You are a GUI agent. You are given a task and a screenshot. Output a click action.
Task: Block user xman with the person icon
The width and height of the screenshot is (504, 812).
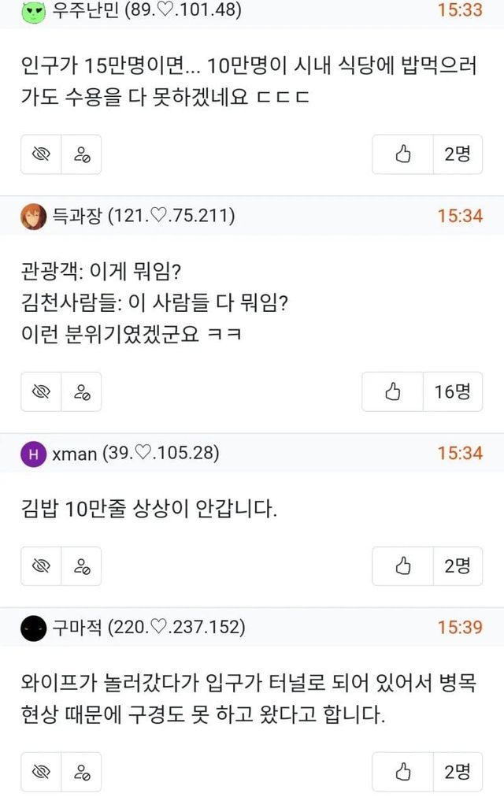(x=81, y=565)
